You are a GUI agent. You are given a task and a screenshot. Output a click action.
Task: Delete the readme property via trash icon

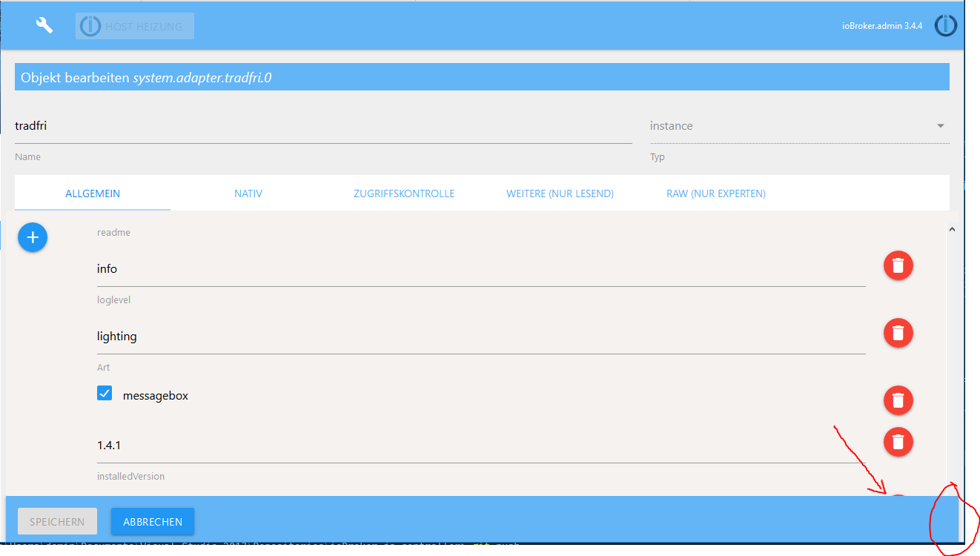pyautogui.click(x=898, y=265)
